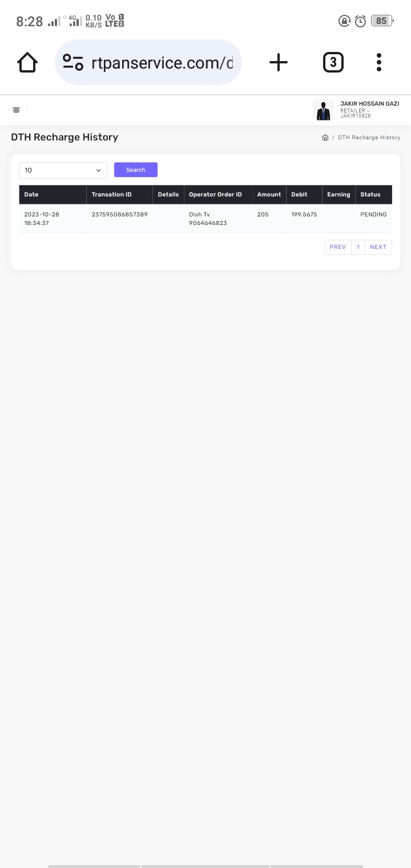
Task: Open the tab switcher showing 3 tabs
Action: pos(333,62)
